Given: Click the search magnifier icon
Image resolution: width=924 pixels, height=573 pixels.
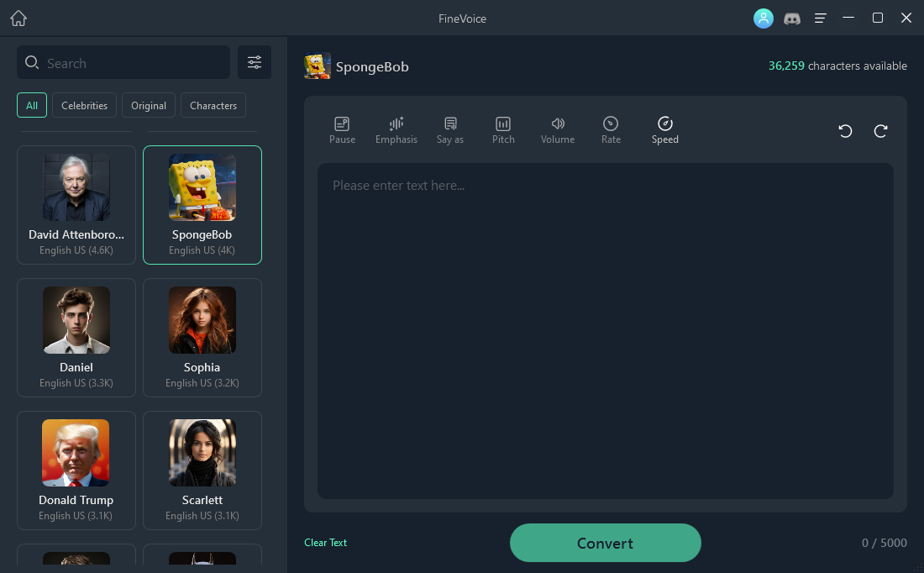Looking at the screenshot, I should tap(32, 62).
